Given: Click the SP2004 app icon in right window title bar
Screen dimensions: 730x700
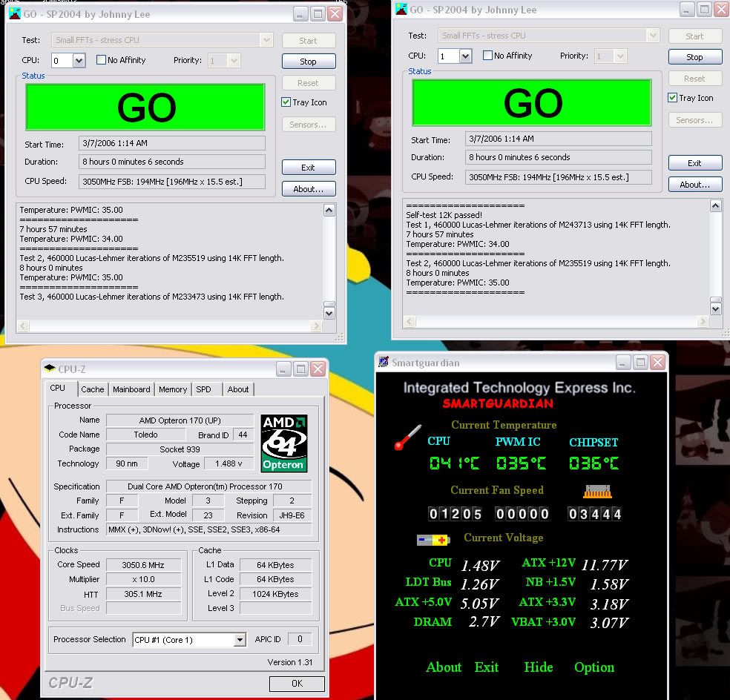Looking at the screenshot, I should (x=401, y=9).
